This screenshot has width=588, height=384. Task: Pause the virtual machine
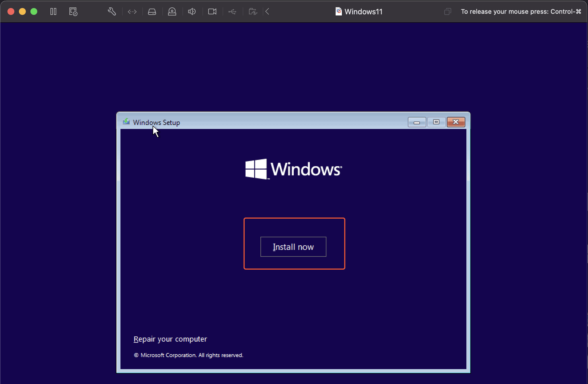point(53,11)
